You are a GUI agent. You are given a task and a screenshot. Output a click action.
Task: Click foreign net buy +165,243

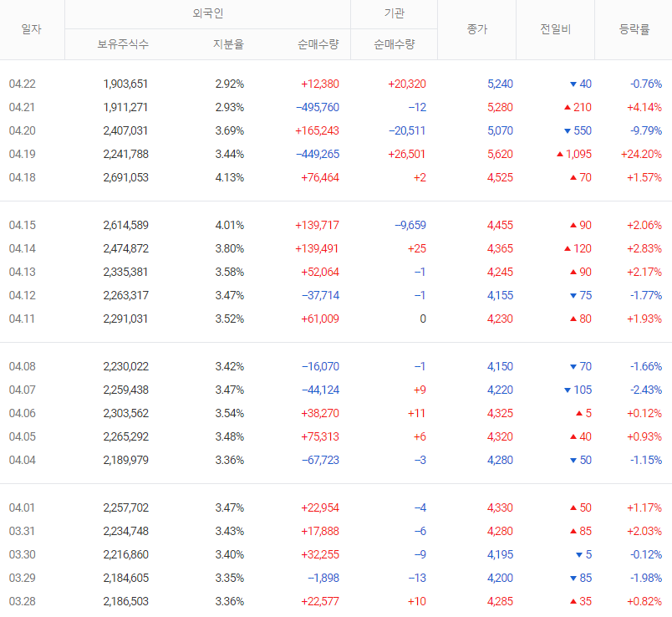[317, 130]
